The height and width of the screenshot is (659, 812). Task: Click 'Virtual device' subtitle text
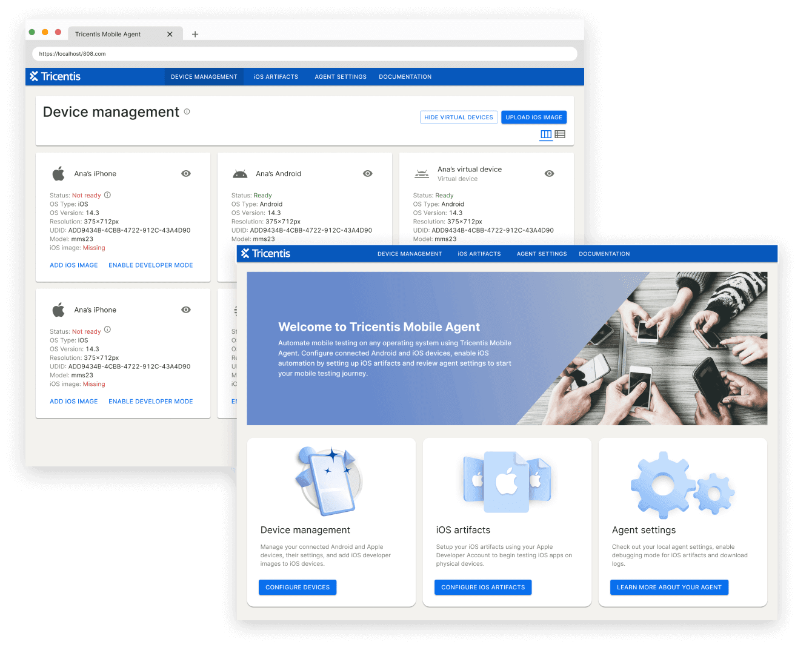pyautogui.click(x=458, y=179)
